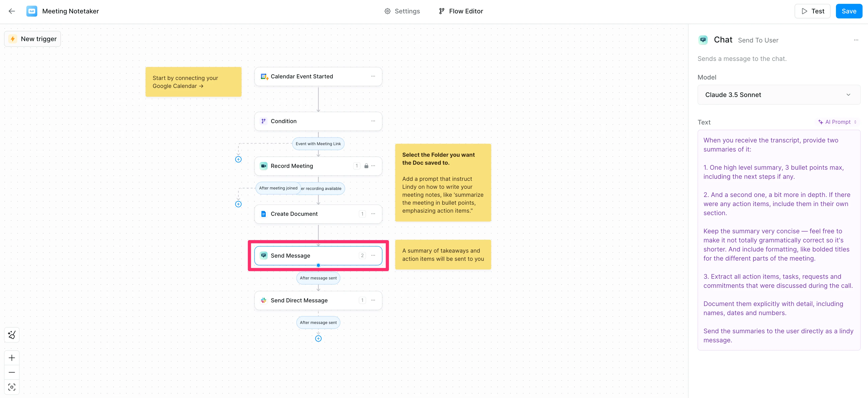The image size is (868, 398).
Task: Add a step at flow end plus
Action: coord(318,339)
